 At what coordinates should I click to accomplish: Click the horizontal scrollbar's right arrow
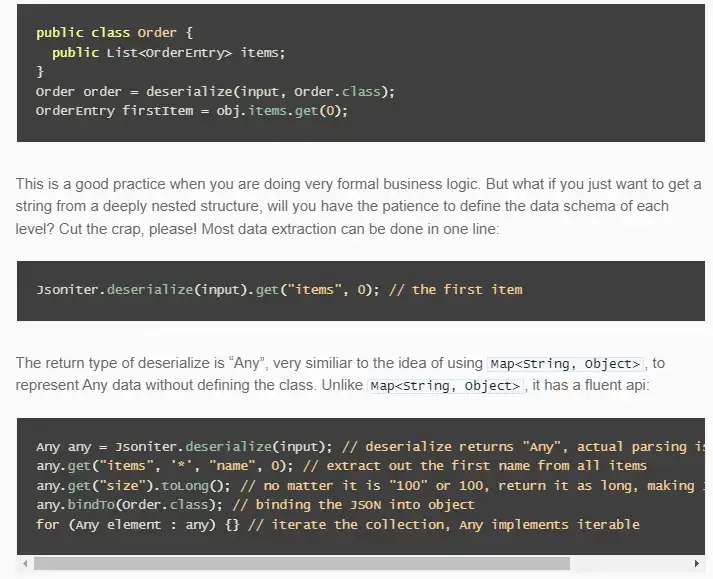point(696,564)
